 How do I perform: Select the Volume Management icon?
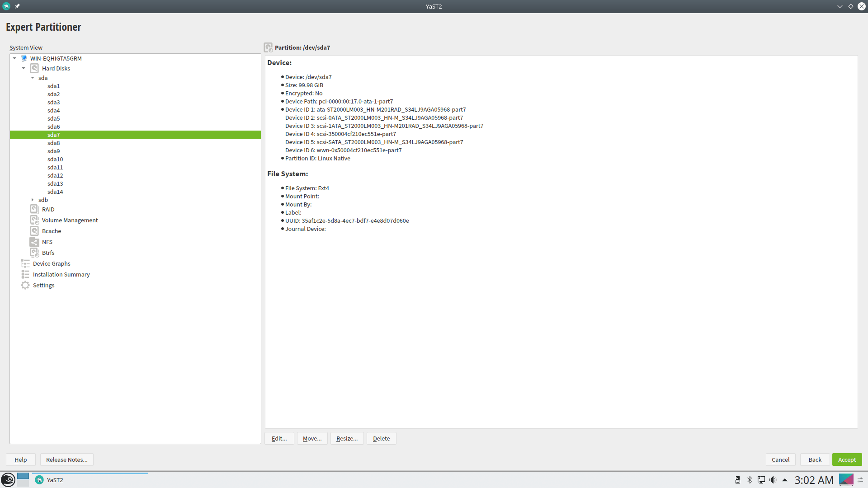[x=34, y=220]
